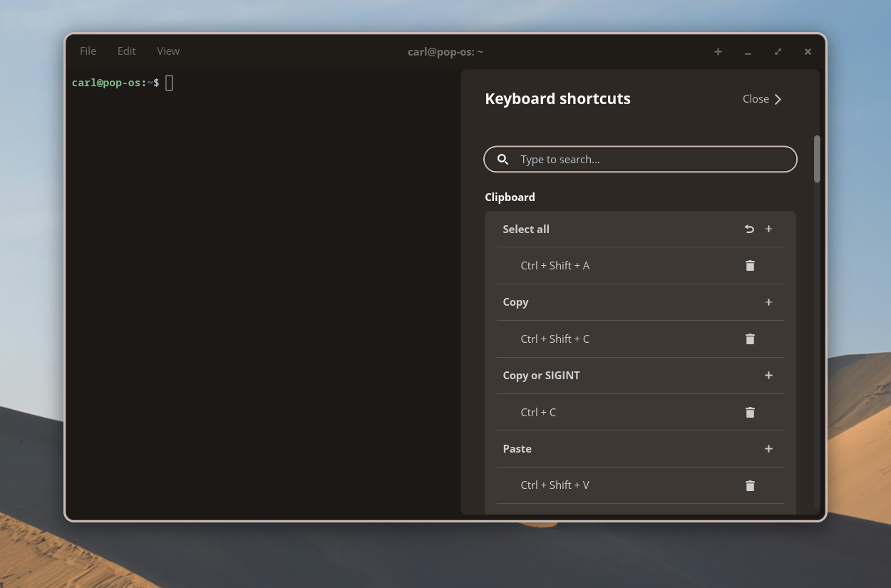The width and height of the screenshot is (891, 588).
Task: Close the Keyboard shortcuts panel
Action: click(x=762, y=99)
